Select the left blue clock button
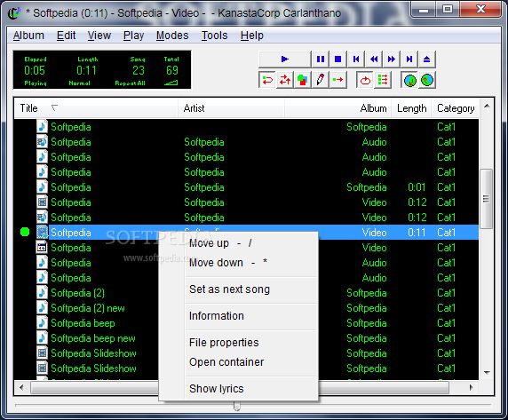 coord(409,80)
